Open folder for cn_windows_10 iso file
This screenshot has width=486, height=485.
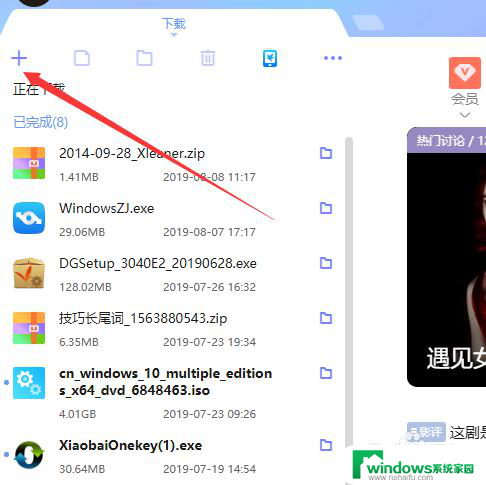[326, 373]
